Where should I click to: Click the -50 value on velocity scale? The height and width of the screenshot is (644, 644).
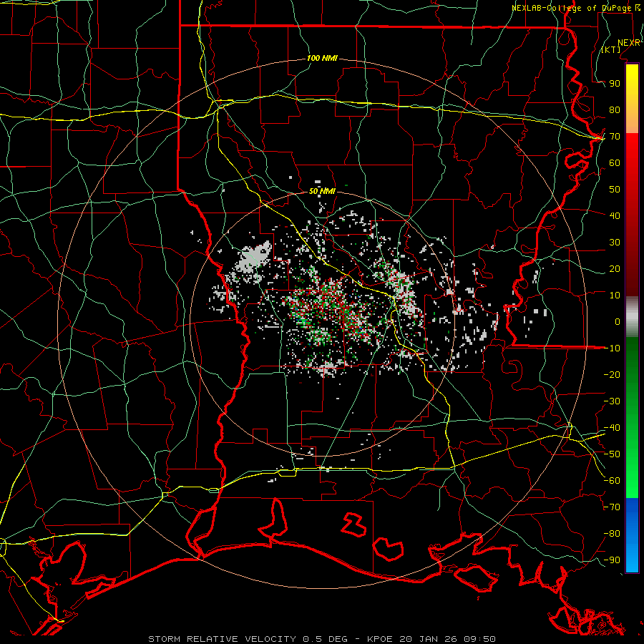coord(612,454)
